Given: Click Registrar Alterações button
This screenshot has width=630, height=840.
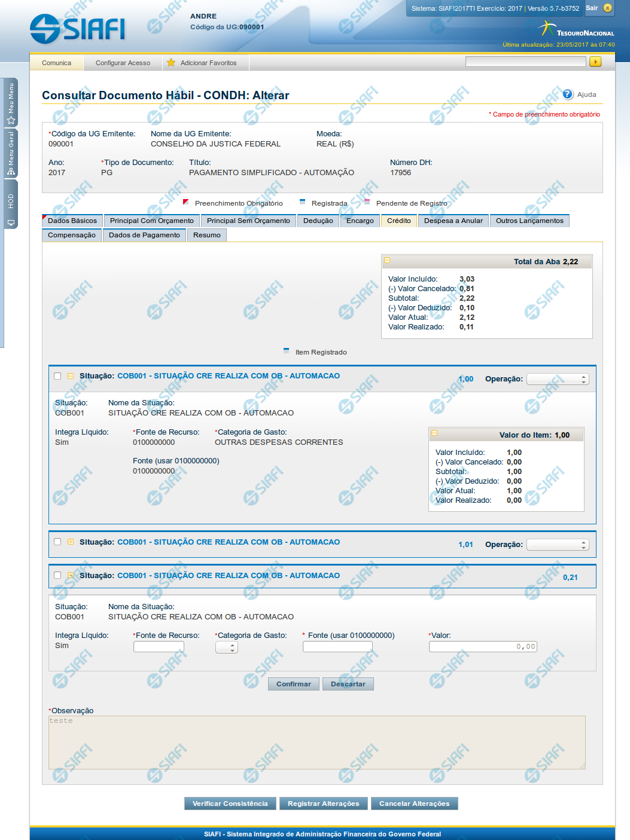Looking at the screenshot, I should (323, 804).
